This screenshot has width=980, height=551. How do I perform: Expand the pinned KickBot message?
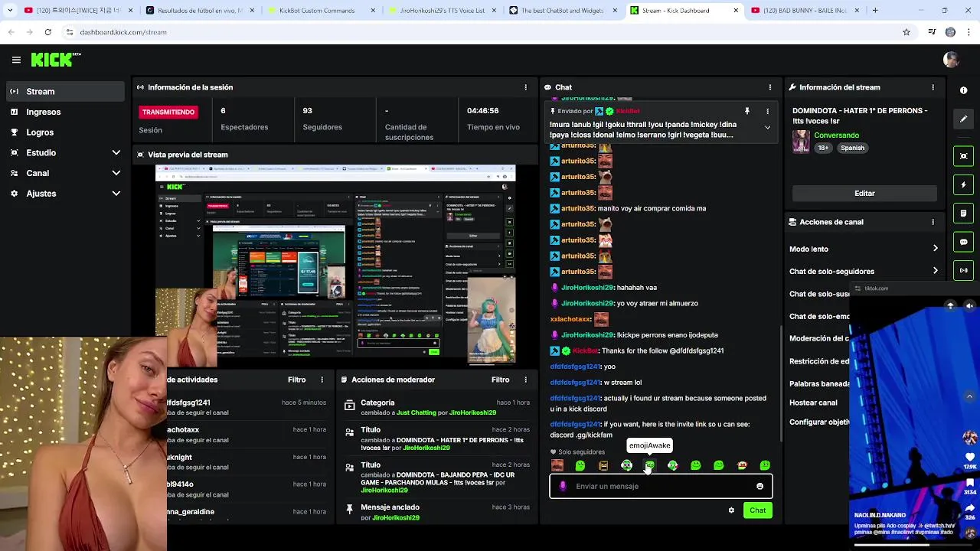pyautogui.click(x=767, y=128)
